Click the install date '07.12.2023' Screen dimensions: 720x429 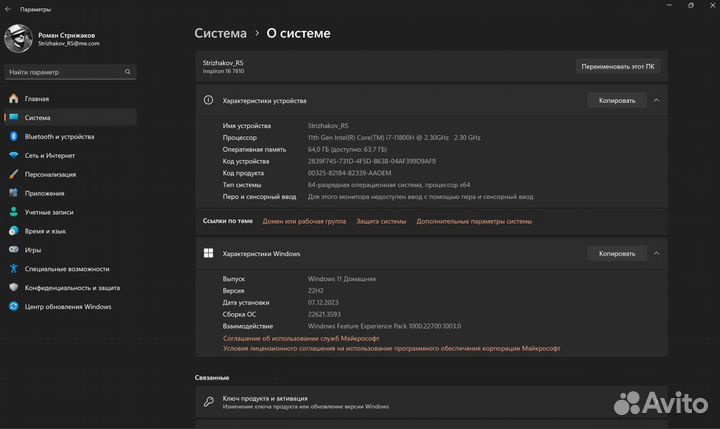click(x=323, y=303)
